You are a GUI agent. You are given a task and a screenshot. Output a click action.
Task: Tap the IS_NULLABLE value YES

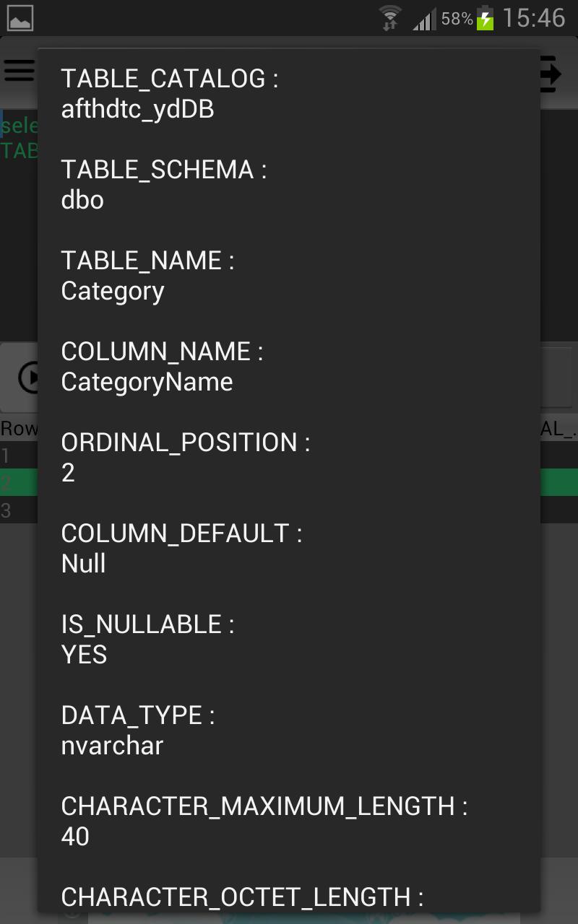point(84,655)
